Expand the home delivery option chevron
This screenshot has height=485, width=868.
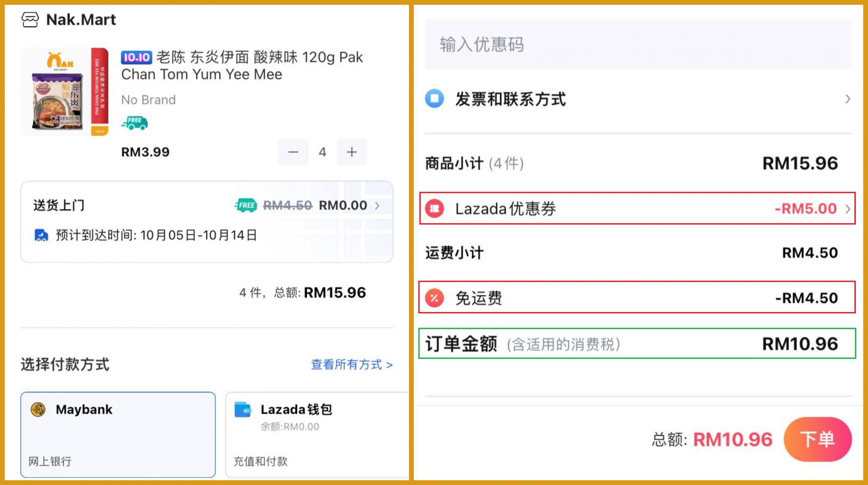(x=377, y=206)
